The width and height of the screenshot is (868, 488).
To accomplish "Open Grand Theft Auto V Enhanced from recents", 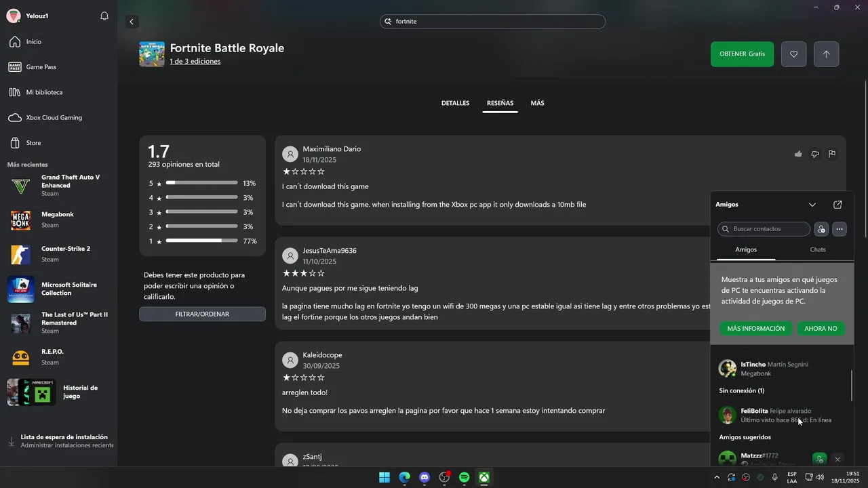I will click(x=58, y=185).
